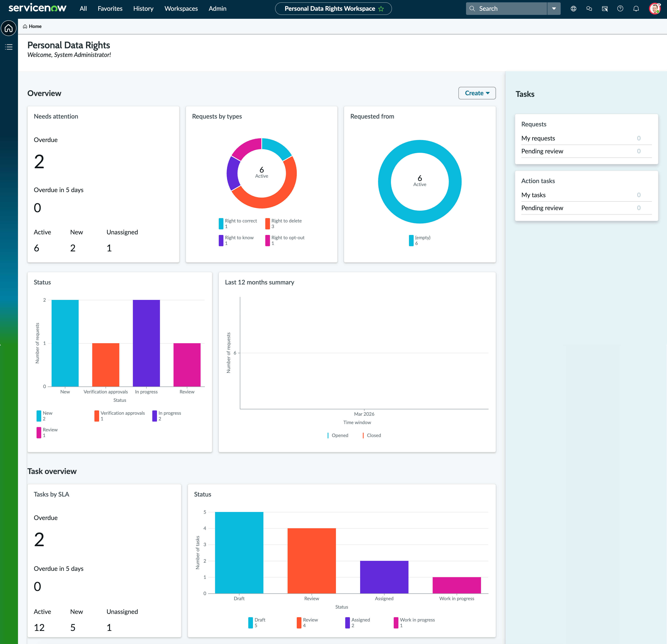Toggle Right to delete legend swatch

pos(267,223)
